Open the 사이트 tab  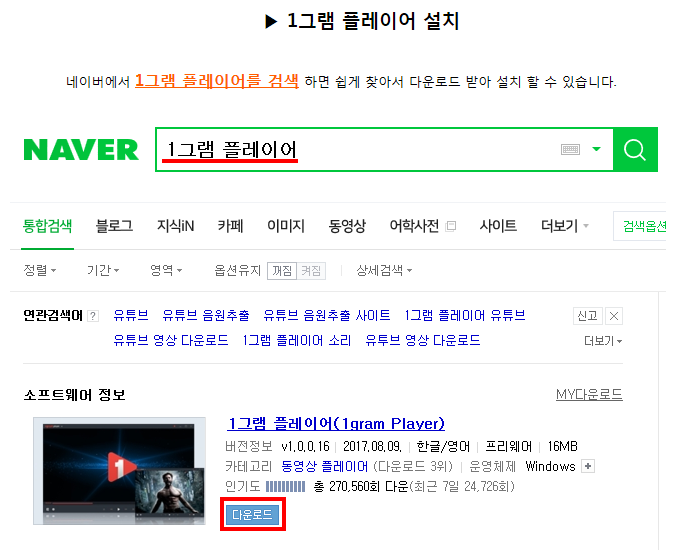pyautogui.click(x=498, y=226)
